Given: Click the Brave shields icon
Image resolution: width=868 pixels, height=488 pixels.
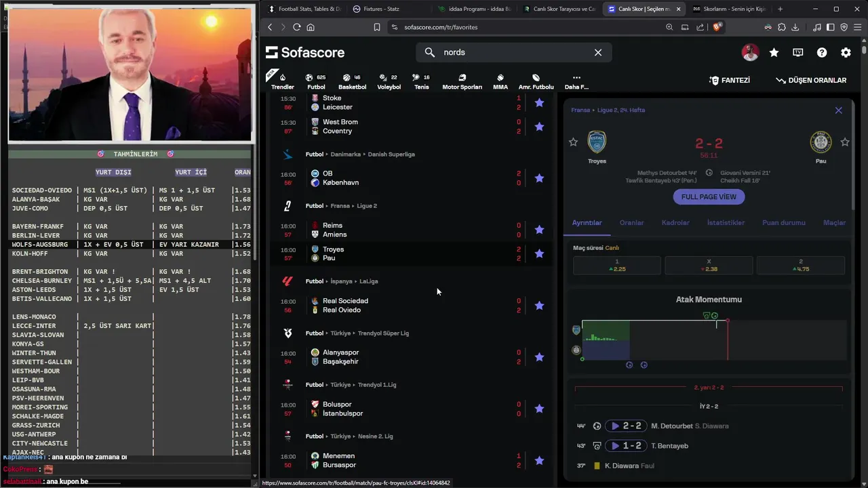Looking at the screenshot, I should point(717,27).
